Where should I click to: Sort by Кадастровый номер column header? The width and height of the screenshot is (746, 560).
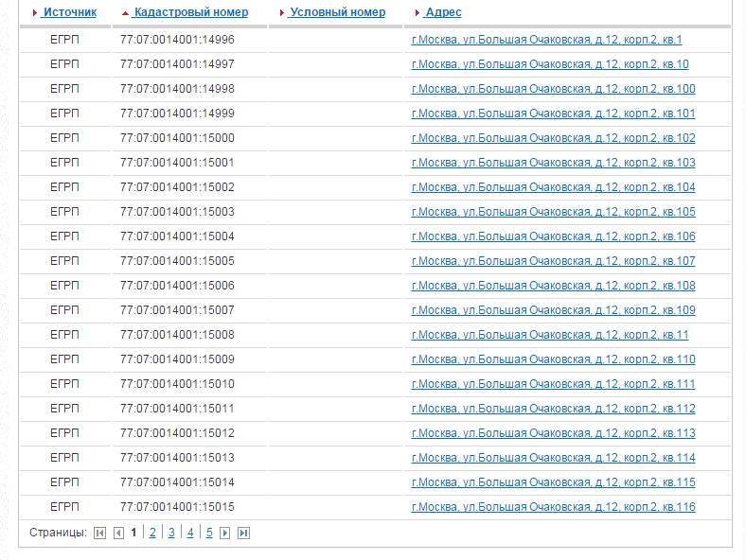190,12
